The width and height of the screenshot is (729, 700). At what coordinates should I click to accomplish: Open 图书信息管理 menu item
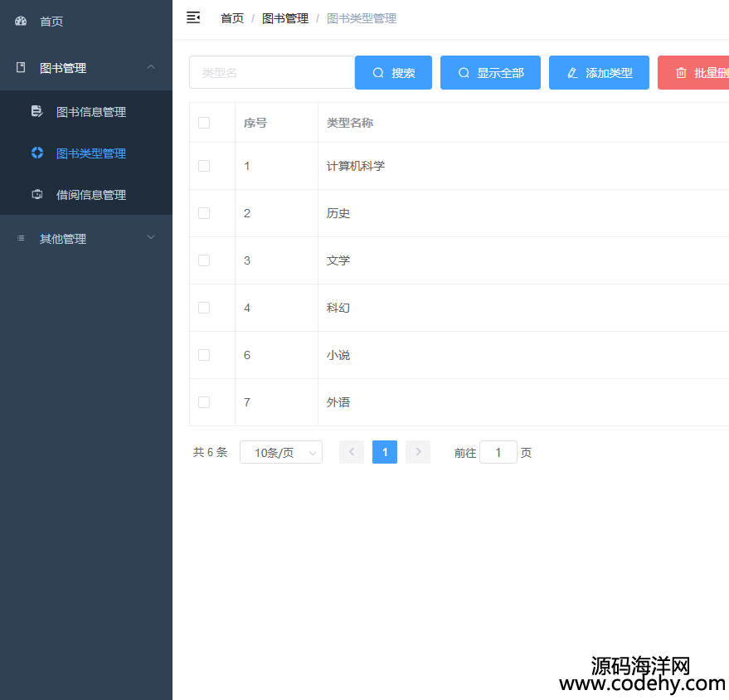coord(90,112)
